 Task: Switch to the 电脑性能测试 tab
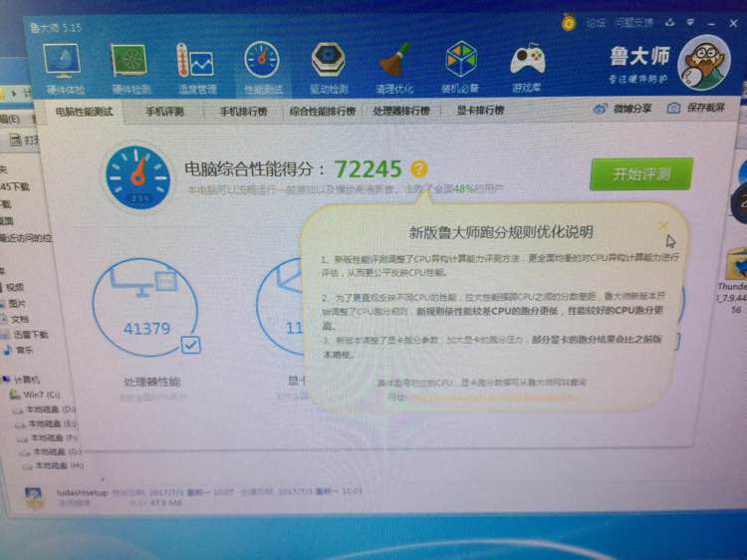[84, 112]
